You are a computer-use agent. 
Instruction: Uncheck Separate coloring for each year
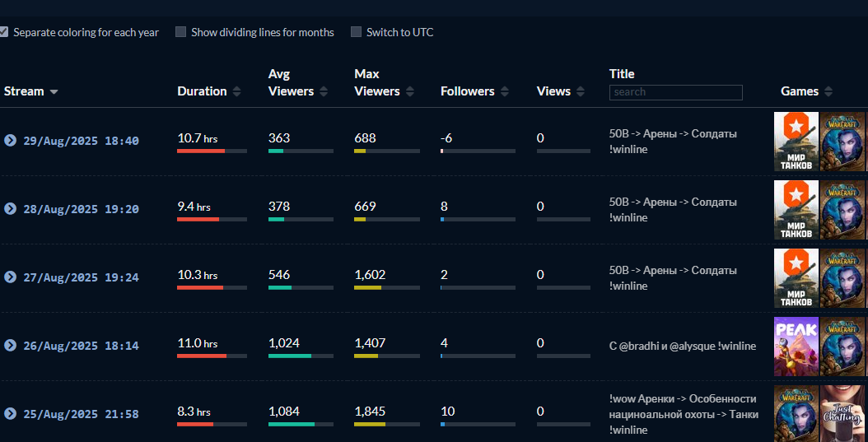4,32
